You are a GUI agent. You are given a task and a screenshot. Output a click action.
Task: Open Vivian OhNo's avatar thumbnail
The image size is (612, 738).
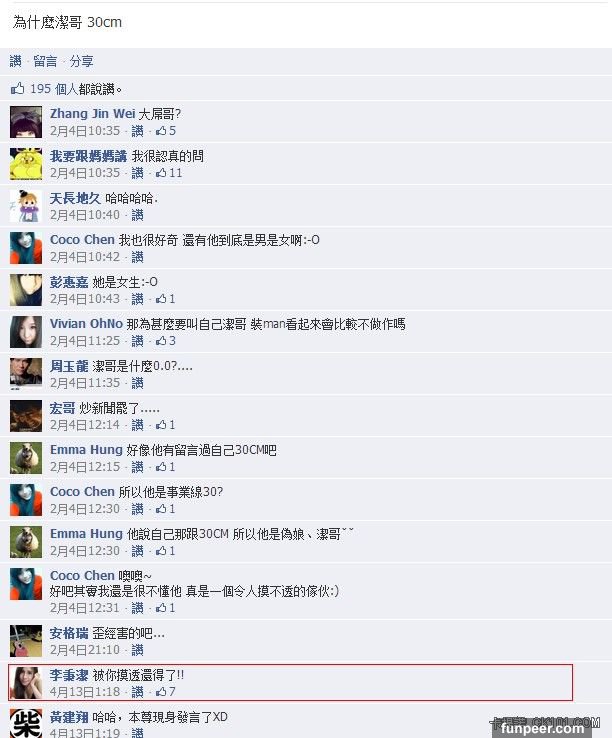[26, 332]
